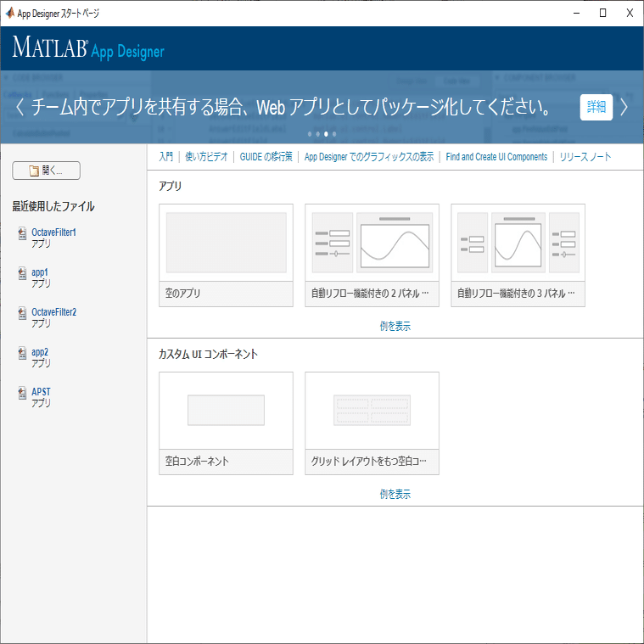
Task: Select the third banner pagination dot
Action: 326,134
